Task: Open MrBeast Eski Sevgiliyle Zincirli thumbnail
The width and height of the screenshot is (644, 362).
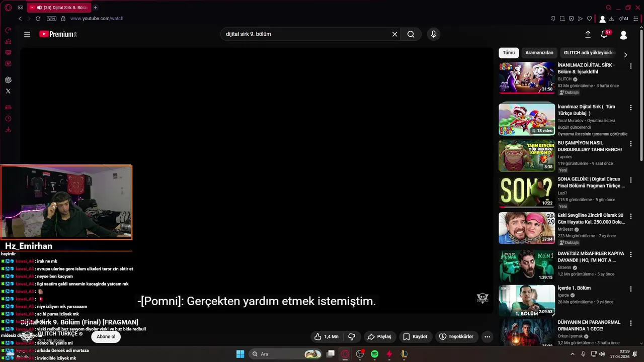Action: coord(527,228)
